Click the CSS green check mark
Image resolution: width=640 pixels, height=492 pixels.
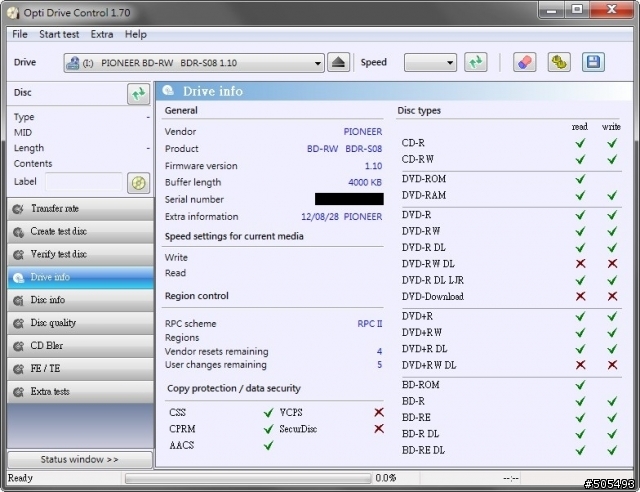(268, 413)
